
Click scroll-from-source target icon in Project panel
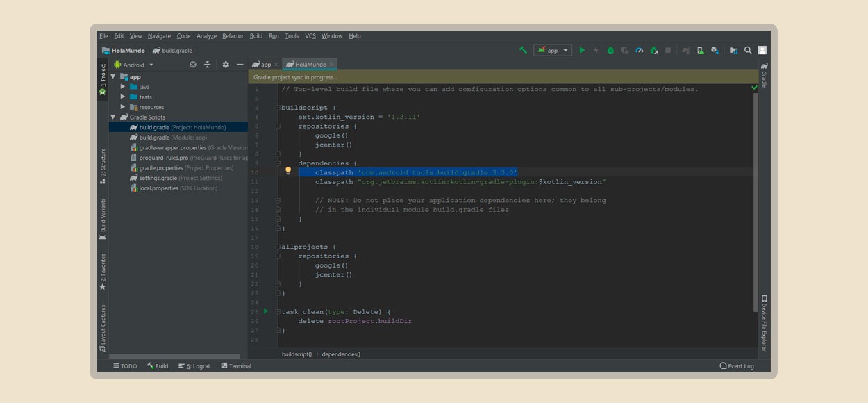pos(193,65)
